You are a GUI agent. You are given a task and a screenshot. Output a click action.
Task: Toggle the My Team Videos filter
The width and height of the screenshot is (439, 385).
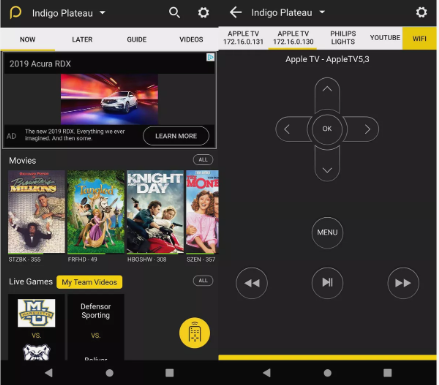pos(89,282)
